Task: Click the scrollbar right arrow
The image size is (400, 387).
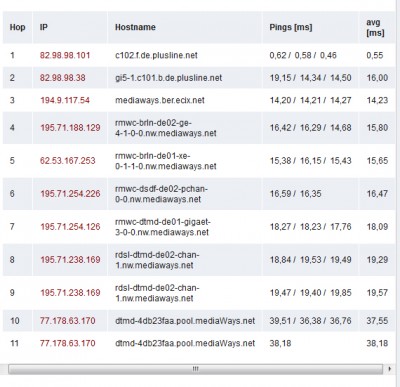Action: [x=389, y=369]
